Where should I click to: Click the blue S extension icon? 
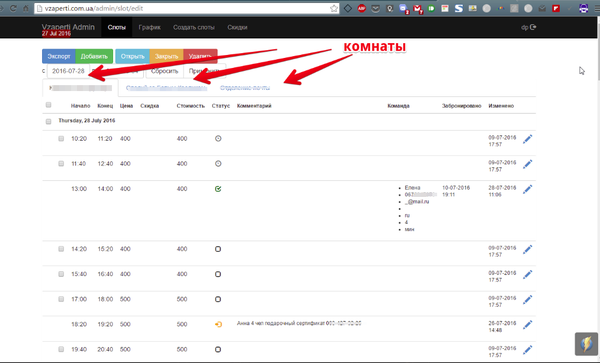(x=459, y=8)
